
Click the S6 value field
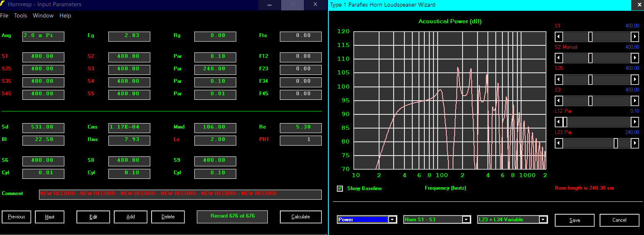coord(43,161)
